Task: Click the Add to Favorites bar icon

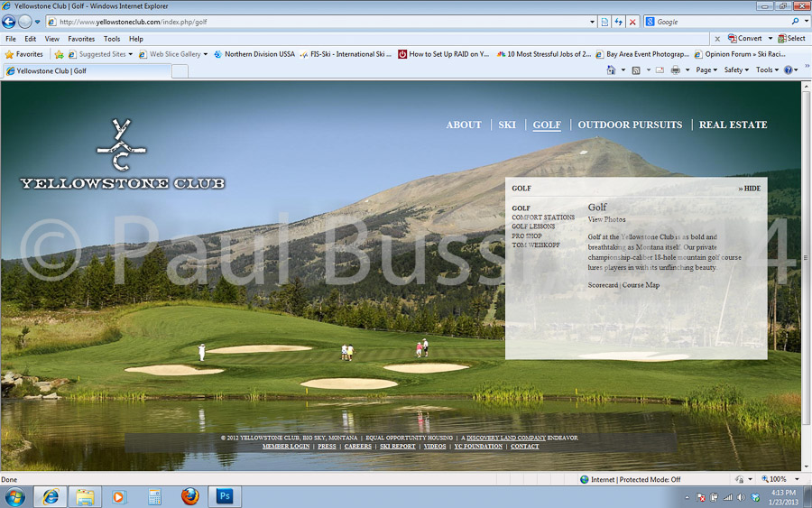Action: click(59, 54)
